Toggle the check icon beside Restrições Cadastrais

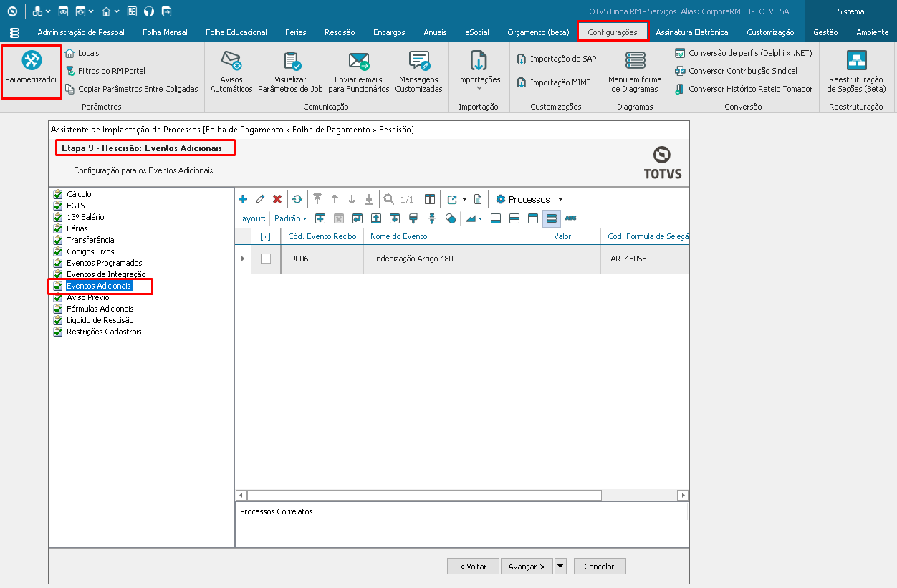[58, 332]
